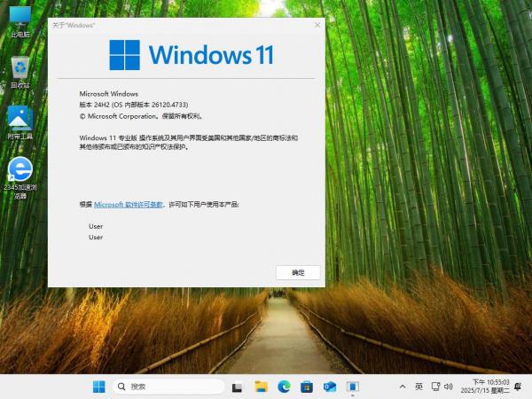Open the This PC desktop icon
Screen dimensions: 532x399
coord(20,21)
